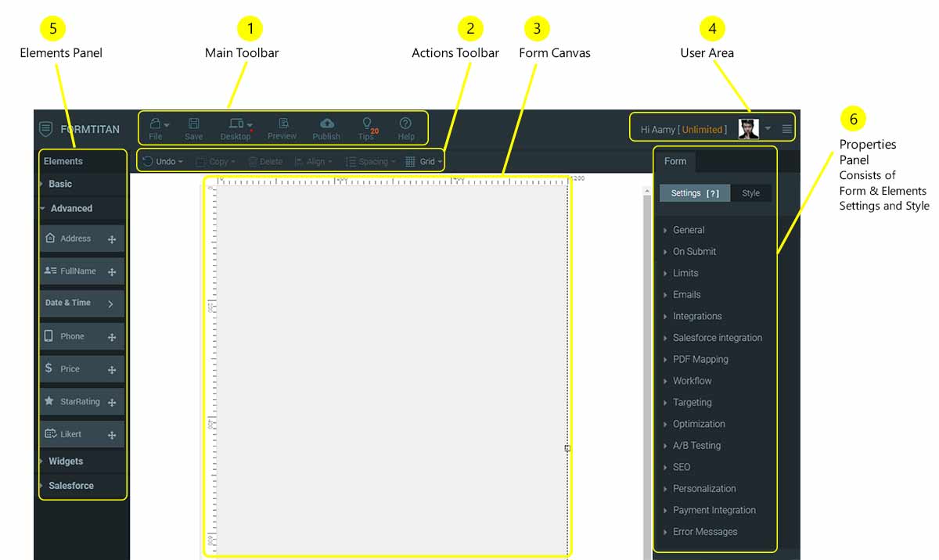939x560 pixels.
Task: Click the Delete trash button
Action: [265, 161]
